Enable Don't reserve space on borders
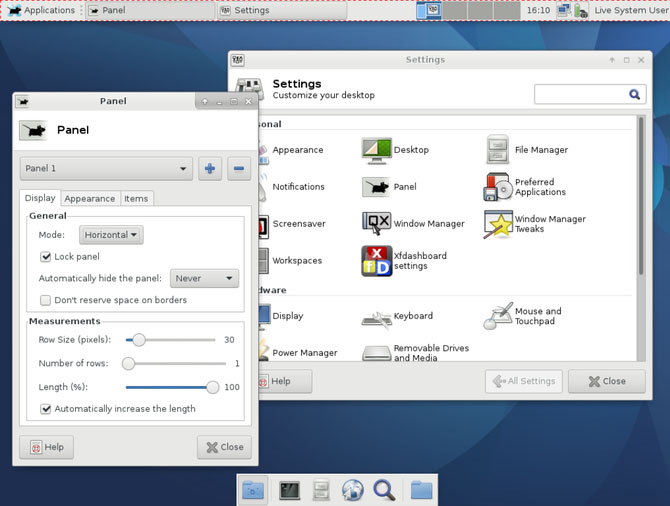The height and width of the screenshot is (506, 670). [46, 300]
